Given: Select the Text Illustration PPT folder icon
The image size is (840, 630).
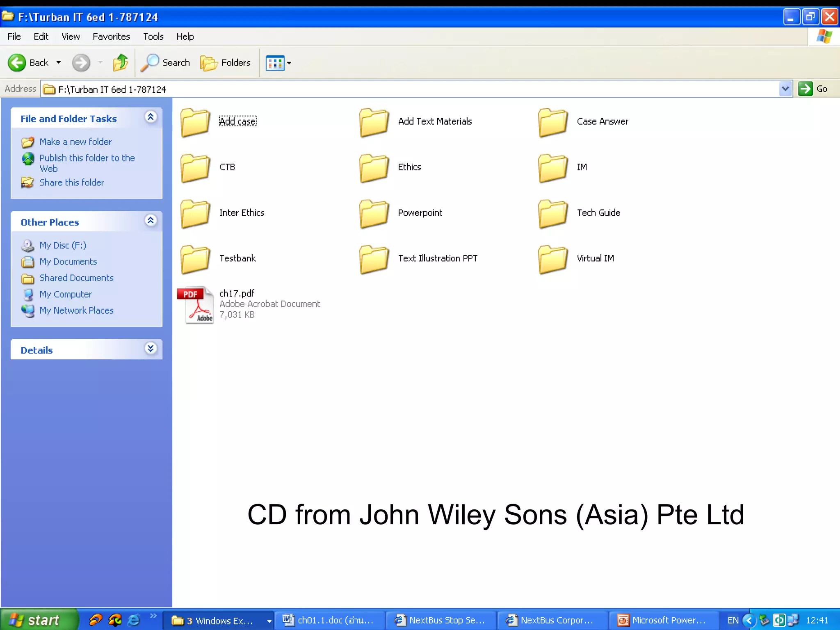Looking at the screenshot, I should tap(374, 259).
